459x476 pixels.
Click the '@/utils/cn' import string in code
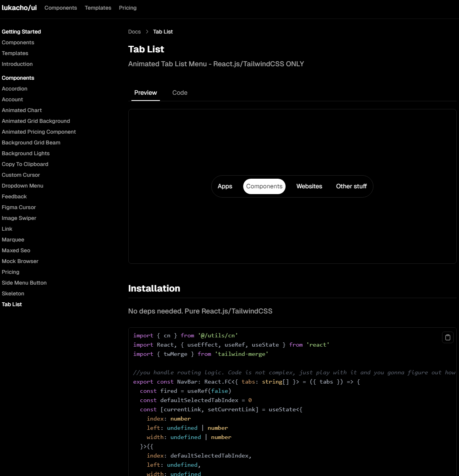(218, 335)
